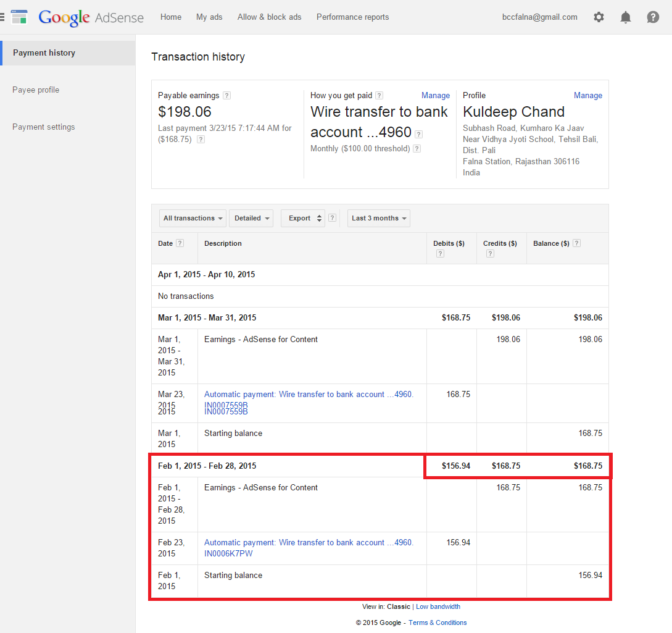This screenshot has height=633, width=672.
Task: Click Kuldeep Chand profile name
Action: pyautogui.click(x=513, y=112)
